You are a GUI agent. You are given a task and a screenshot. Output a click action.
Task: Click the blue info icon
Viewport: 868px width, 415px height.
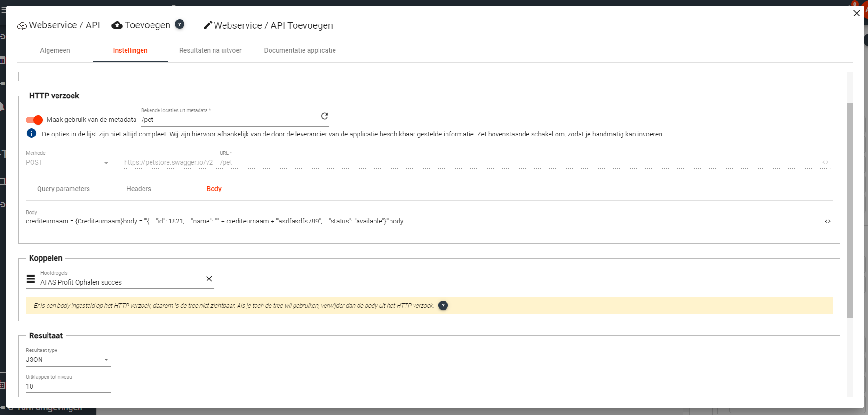point(32,134)
